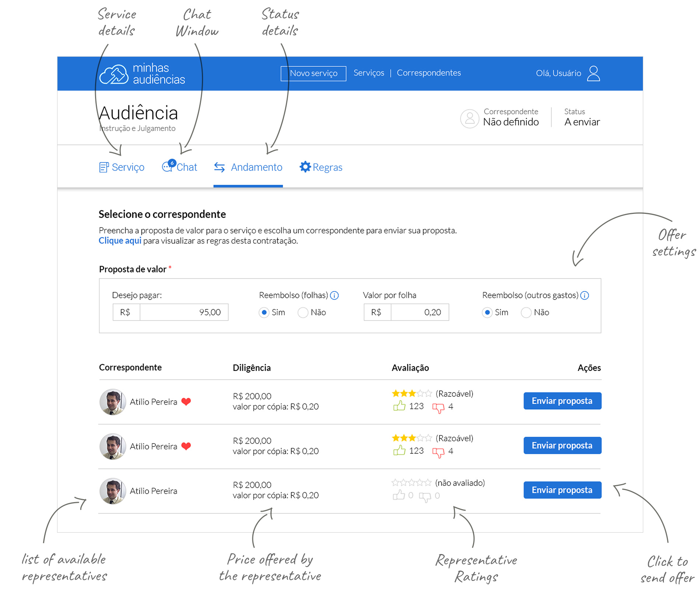This screenshot has width=700, height=589.
Task: Select Não for Reembolso (outros gastos)
Action: point(526,313)
